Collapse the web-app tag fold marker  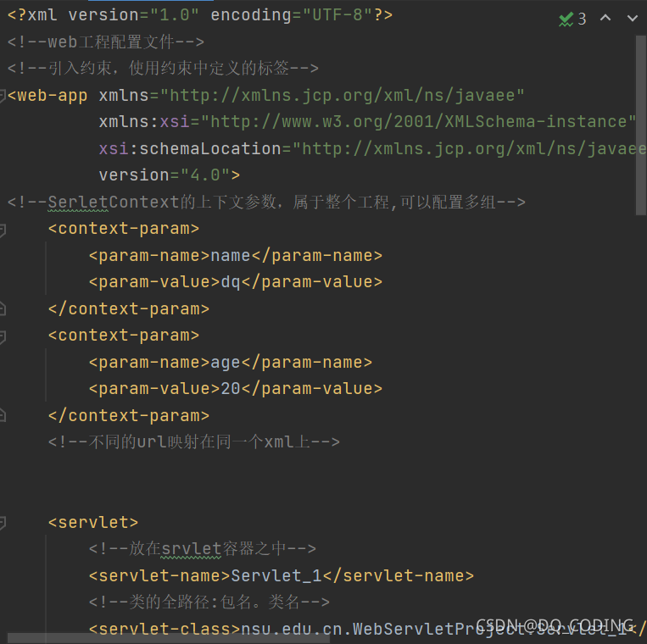tap(2, 96)
